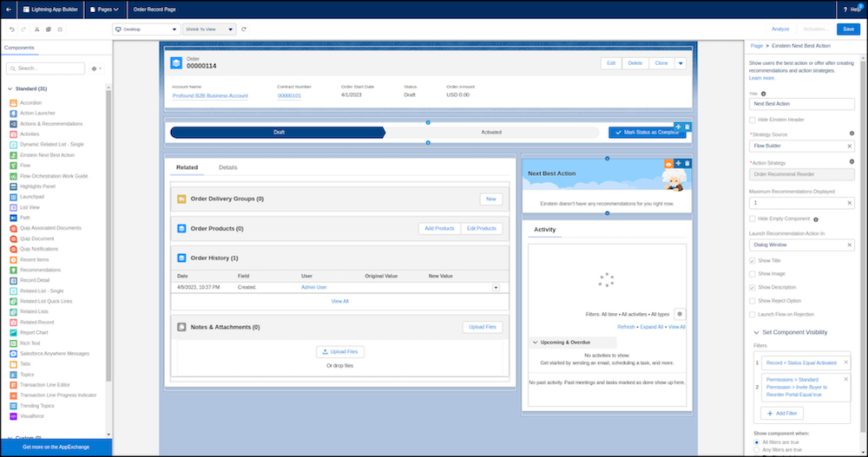
Task: Toggle the Show Title checkbox
Action: pyautogui.click(x=753, y=261)
